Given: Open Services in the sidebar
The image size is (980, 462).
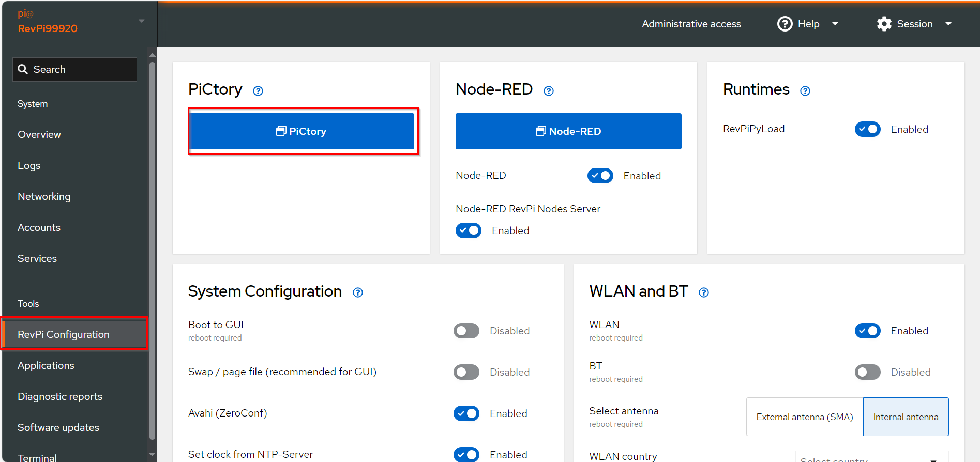Looking at the screenshot, I should click(x=75, y=258).
